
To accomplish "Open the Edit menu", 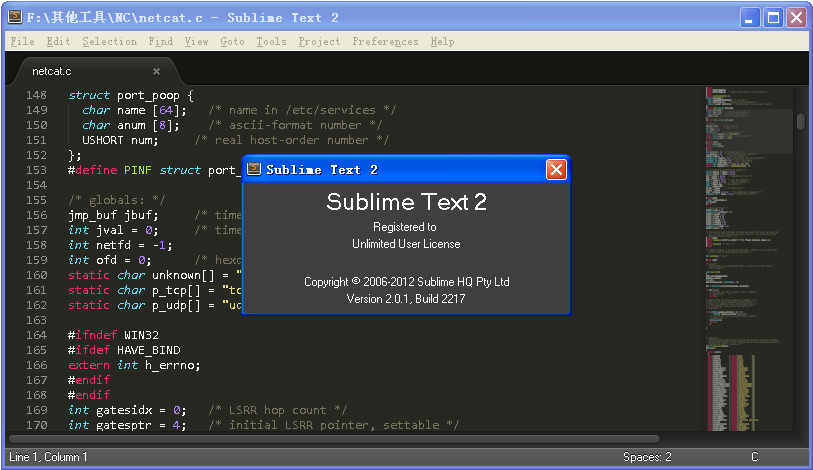I will coord(58,42).
